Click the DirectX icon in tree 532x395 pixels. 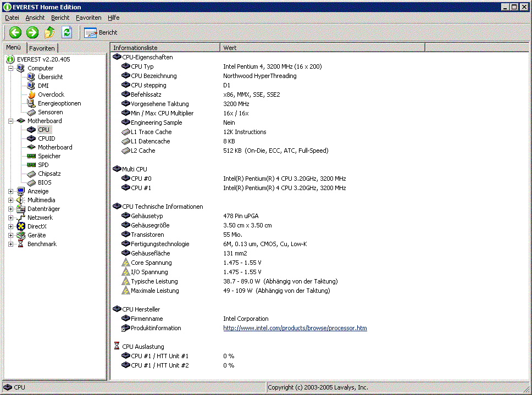pos(21,226)
